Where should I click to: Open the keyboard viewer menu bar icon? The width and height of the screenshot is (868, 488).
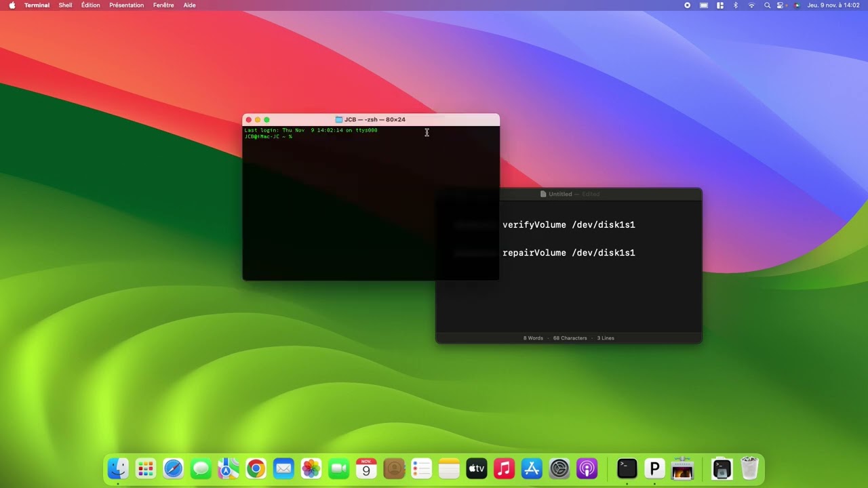(x=704, y=5)
